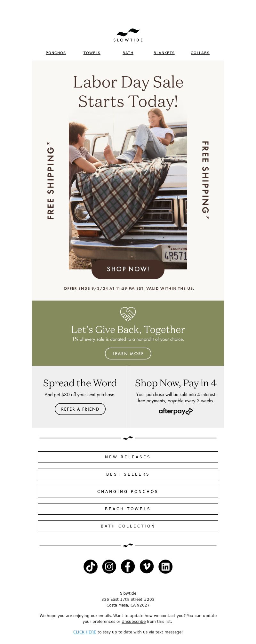The image size is (256, 644).
Task: Select Towels in the navigation bar
Action: (92, 53)
